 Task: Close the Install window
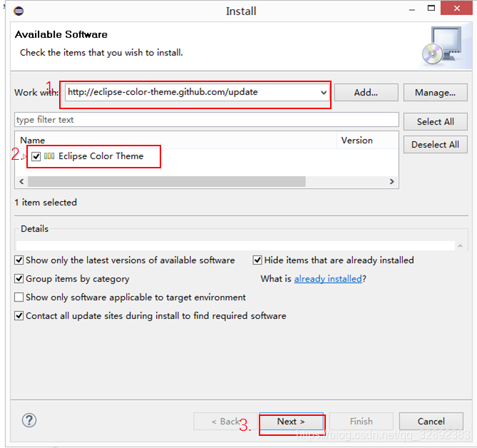pyautogui.click(x=456, y=9)
